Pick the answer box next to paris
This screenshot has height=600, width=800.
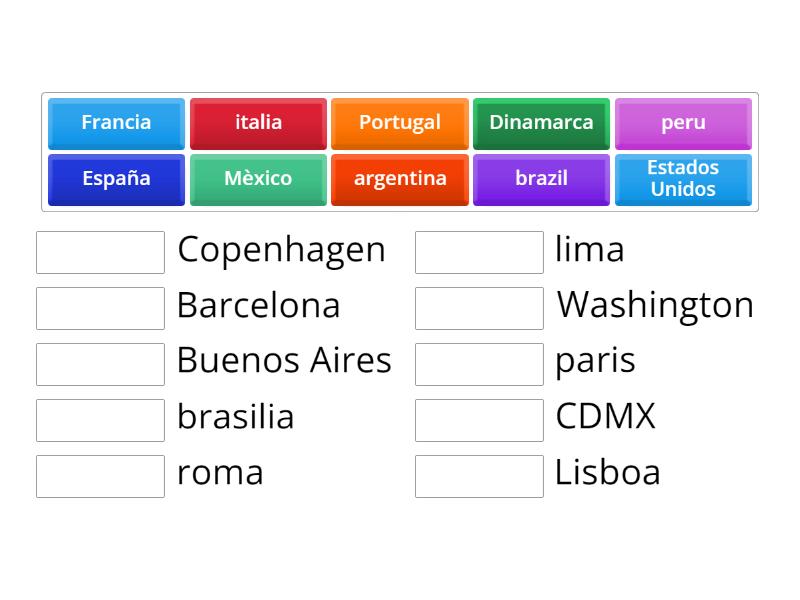pyautogui.click(x=479, y=364)
